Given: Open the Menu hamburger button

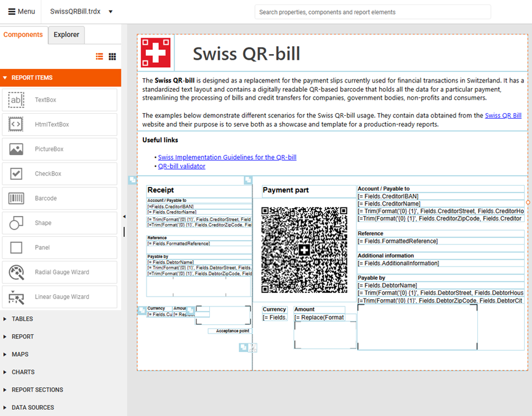Looking at the screenshot, I should point(22,12).
